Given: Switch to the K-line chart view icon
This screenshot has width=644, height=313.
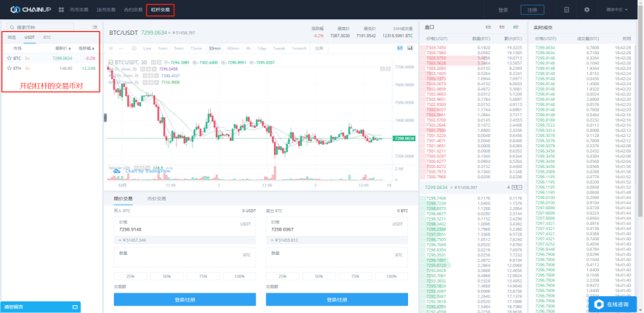Looking at the screenshot, I should [400, 48].
